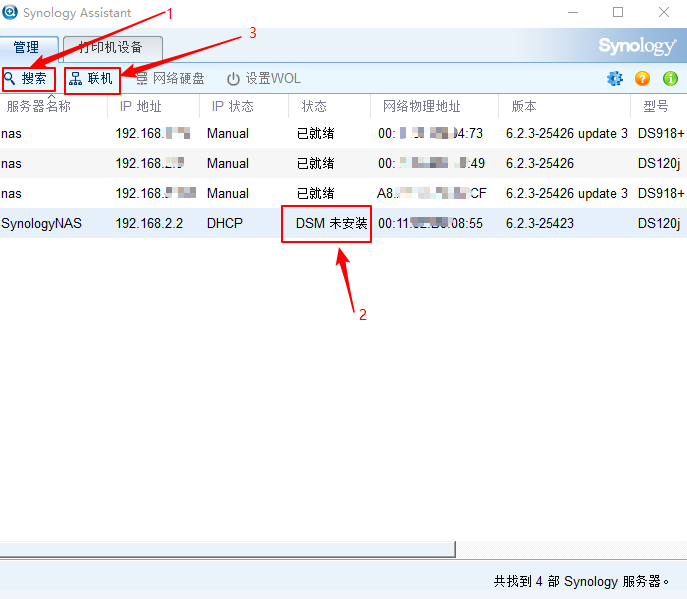The image size is (687, 599).
Task: Sort by 网络物理地址 column header
Action: [x=434, y=106]
